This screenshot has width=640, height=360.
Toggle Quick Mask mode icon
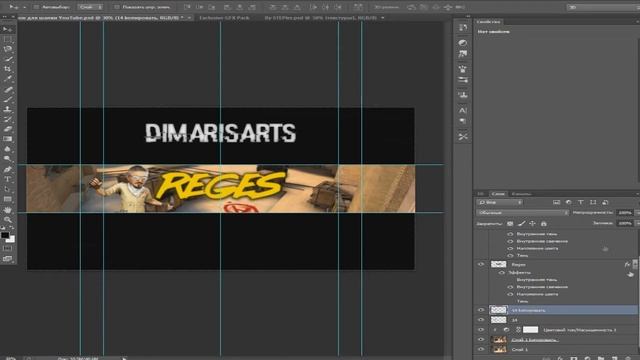(8, 248)
